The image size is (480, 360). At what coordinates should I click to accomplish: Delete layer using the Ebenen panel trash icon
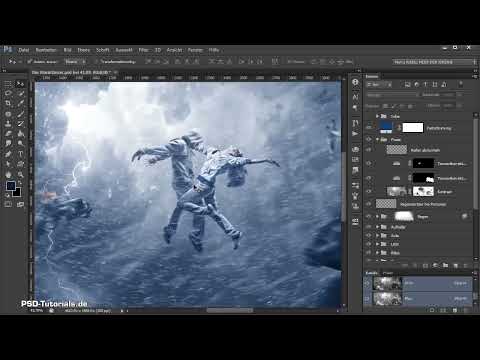[466, 266]
